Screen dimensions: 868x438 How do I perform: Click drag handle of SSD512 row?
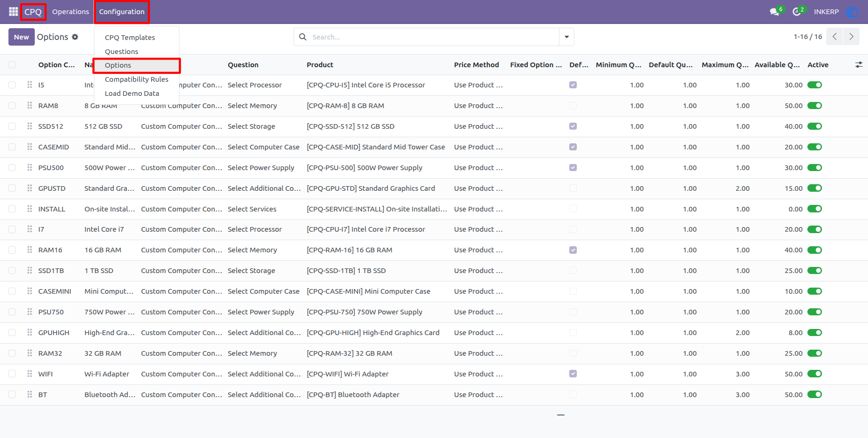pos(30,126)
